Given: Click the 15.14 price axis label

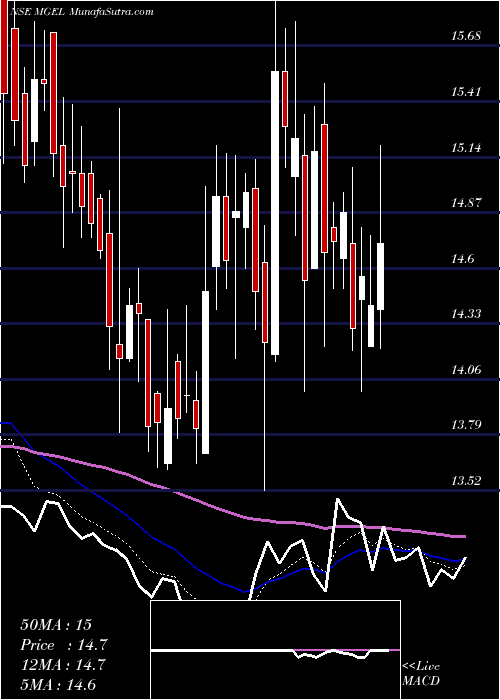Looking at the screenshot, I should point(466,147).
